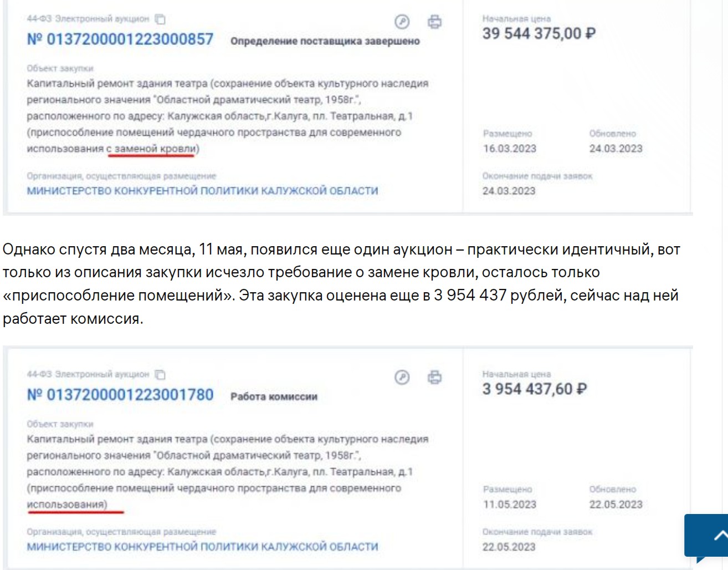This screenshot has width=728, height=570.
Task: Click the round signature icon on the second auction card
Action: (x=402, y=378)
